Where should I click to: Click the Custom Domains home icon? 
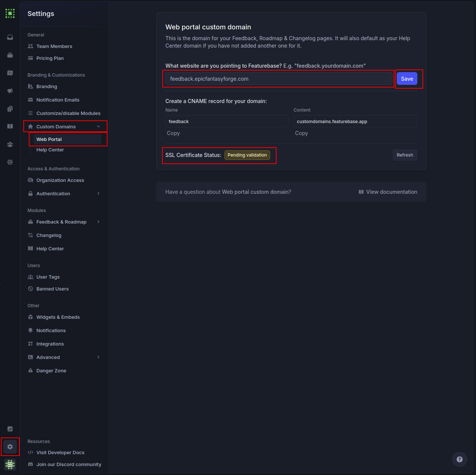(x=30, y=126)
